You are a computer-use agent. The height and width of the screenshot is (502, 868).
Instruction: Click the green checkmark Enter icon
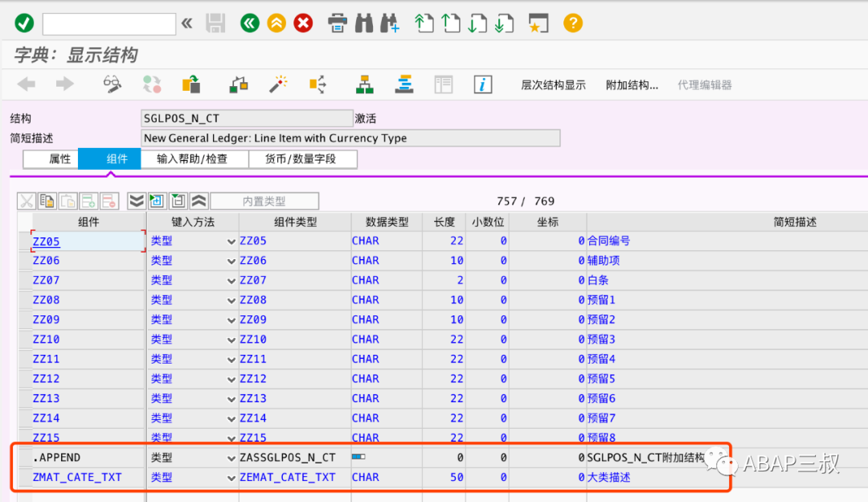(24, 23)
